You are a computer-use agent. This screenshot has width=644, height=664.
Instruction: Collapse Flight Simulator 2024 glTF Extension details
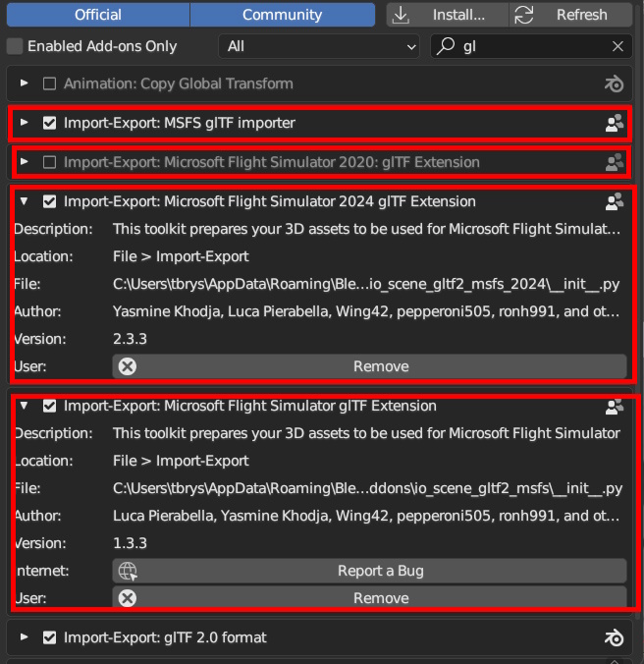point(25,201)
